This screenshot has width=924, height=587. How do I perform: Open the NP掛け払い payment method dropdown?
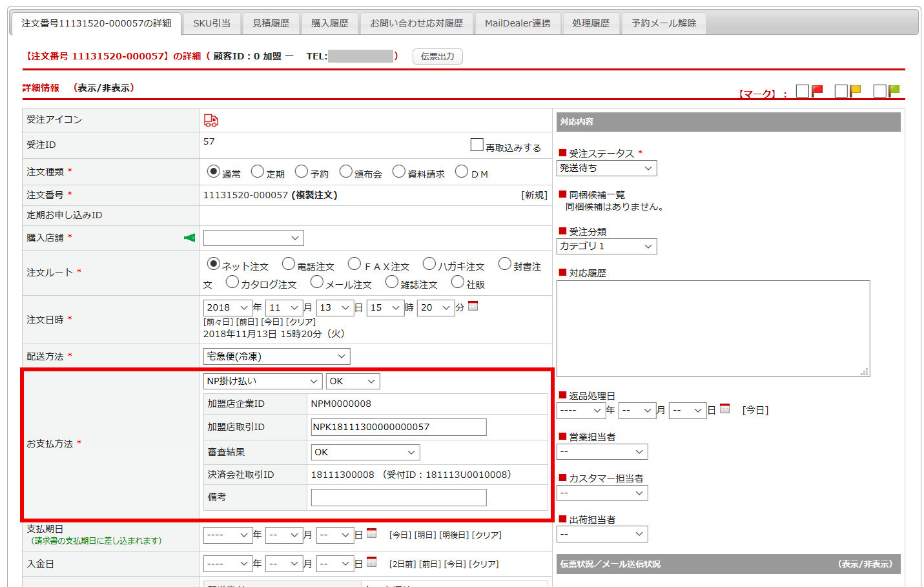click(262, 382)
